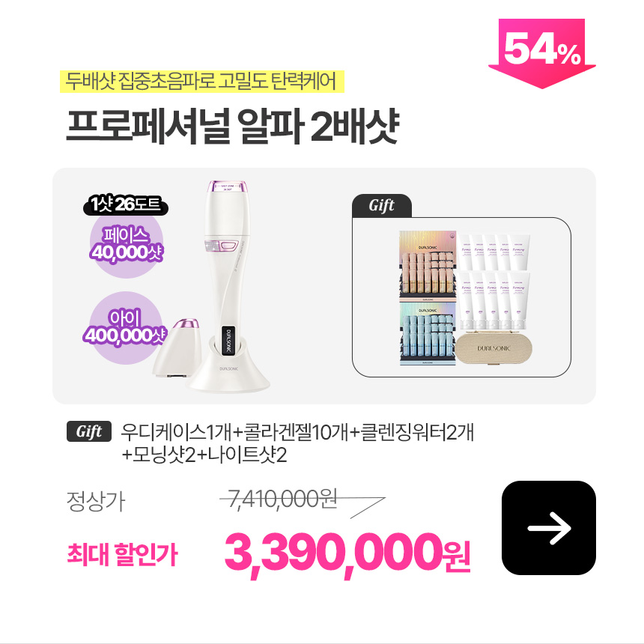Viewport: 644px width, 644px height.
Task: Click the 최대 할인가 pink label
Action: point(122,554)
